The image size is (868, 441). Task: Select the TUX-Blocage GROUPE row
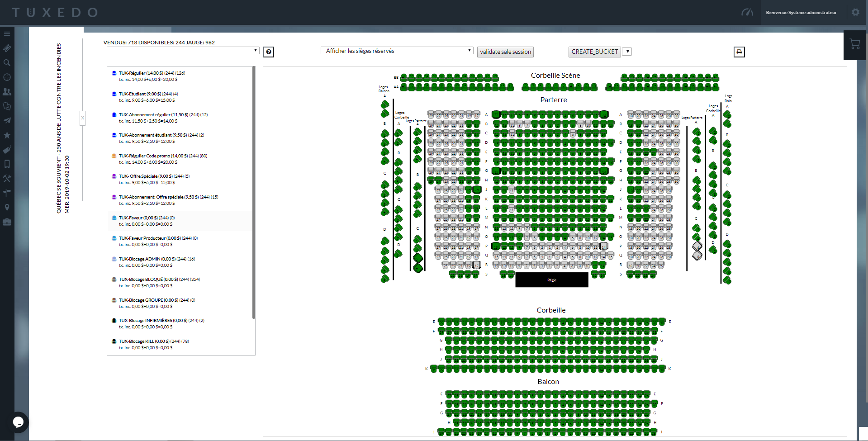(180, 303)
